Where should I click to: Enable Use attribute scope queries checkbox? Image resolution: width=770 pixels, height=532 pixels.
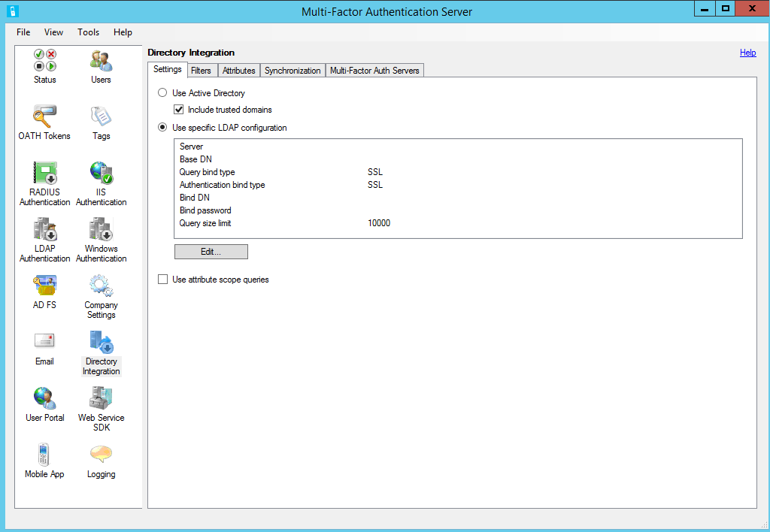click(162, 280)
